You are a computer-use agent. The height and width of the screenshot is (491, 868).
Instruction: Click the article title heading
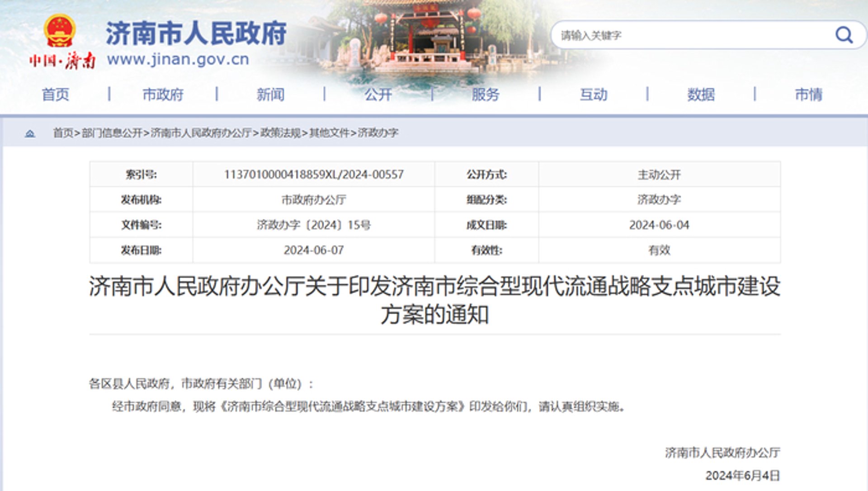tap(434, 300)
